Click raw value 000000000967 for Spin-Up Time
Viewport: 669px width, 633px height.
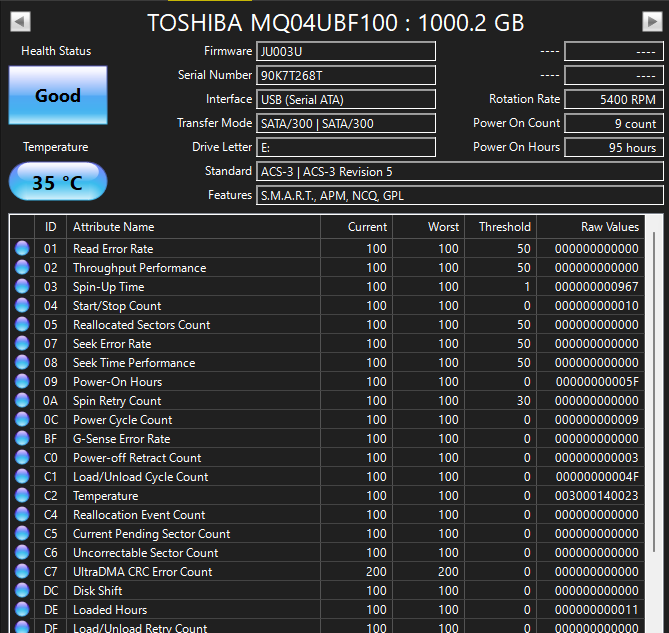tap(596, 287)
